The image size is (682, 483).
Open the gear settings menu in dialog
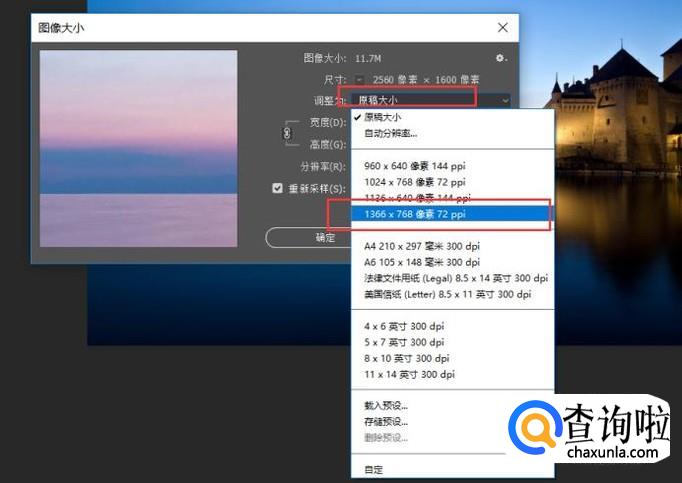pos(501,59)
